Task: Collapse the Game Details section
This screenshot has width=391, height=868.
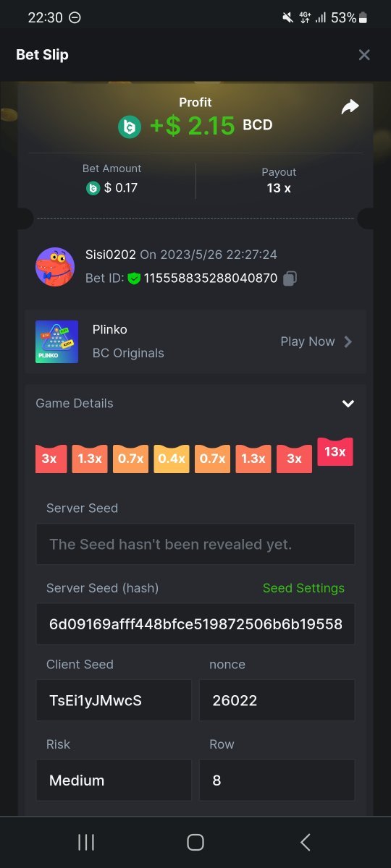Action: pos(348,404)
